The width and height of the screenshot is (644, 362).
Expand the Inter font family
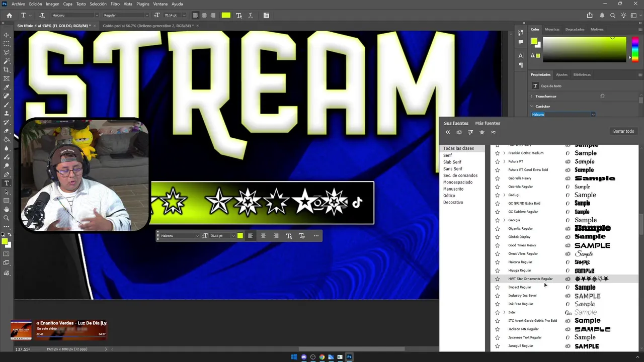coord(504,312)
